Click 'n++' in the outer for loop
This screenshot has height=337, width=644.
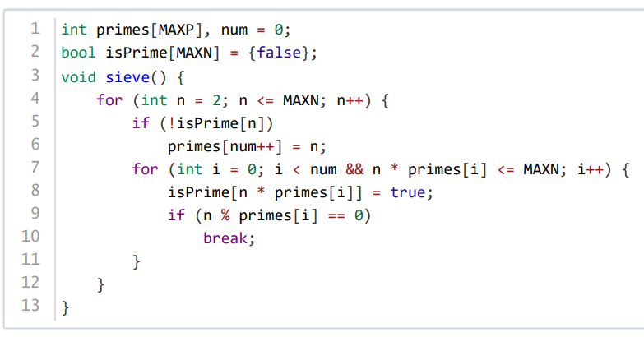coord(350,100)
